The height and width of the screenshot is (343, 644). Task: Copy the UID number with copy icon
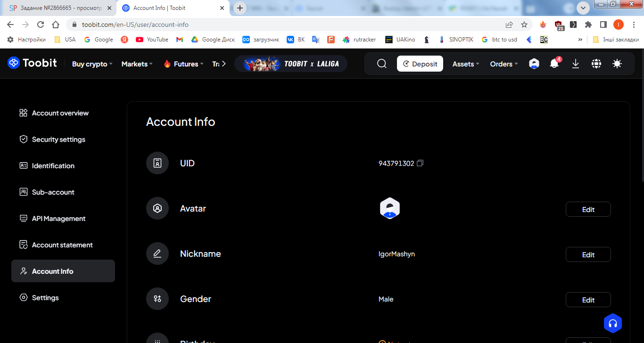point(420,163)
